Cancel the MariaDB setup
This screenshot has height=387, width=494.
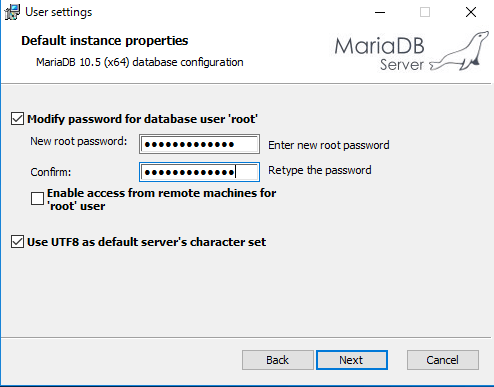tap(443, 360)
